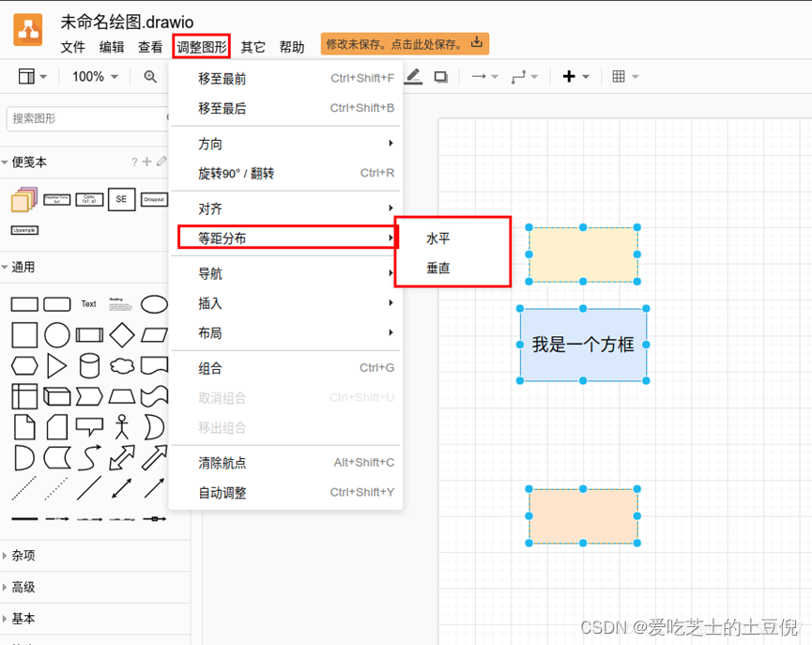Choose 移至最前 from the menu
This screenshot has width=812, height=645.
click(286, 79)
